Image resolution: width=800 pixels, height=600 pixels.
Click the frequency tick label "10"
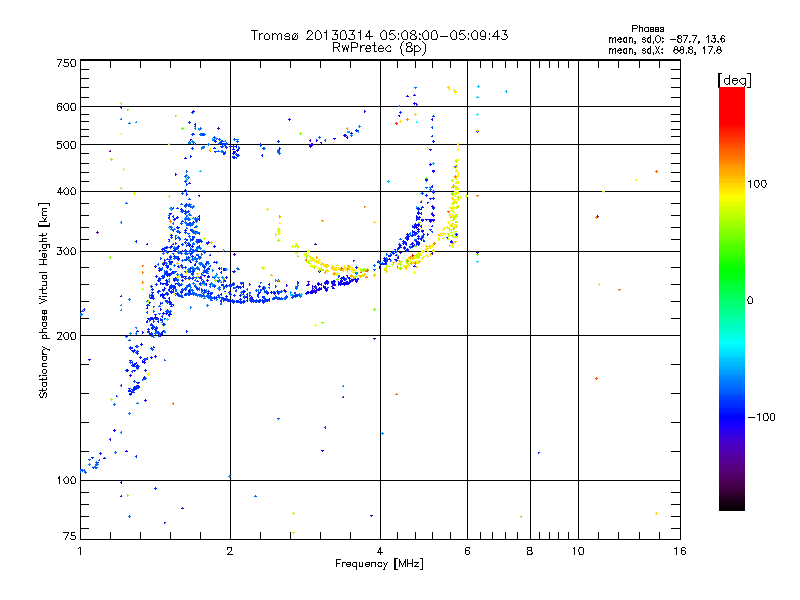(578, 551)
